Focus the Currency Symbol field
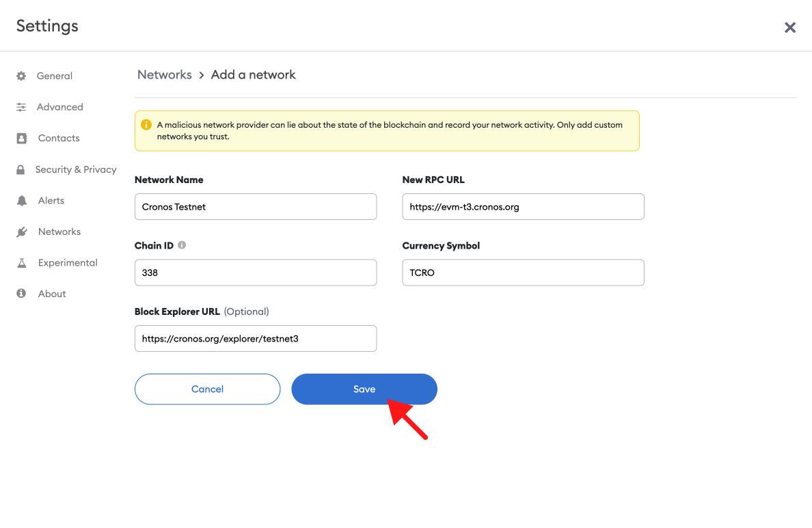812x528 pixels. 523,273
